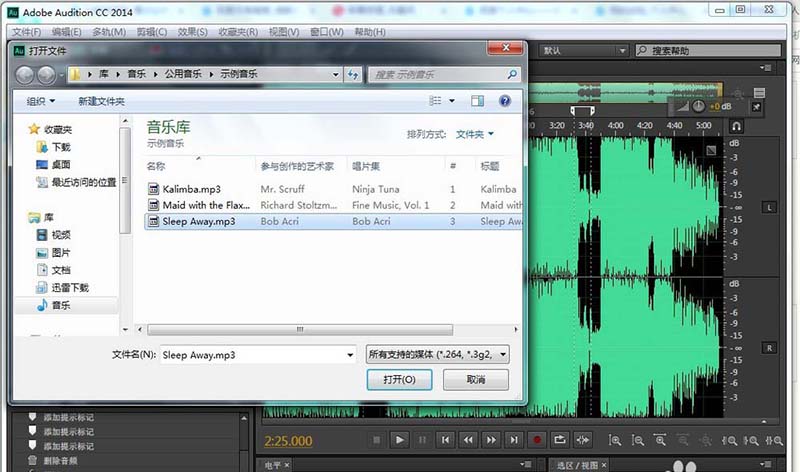This screenshot has width=800, height=472.
Task: Open the 多轨(M) menu
Action: pos(109,32)
